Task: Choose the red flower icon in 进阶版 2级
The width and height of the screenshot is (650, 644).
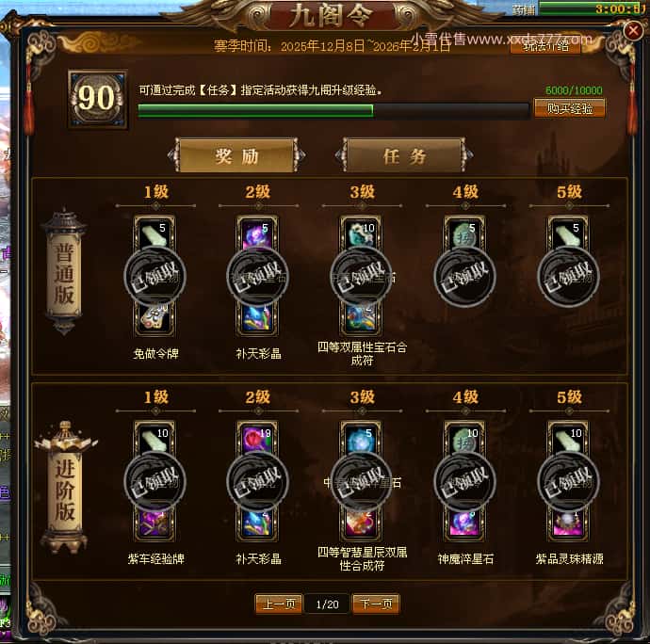Action: pyautogui.click(x=257, y=439)
